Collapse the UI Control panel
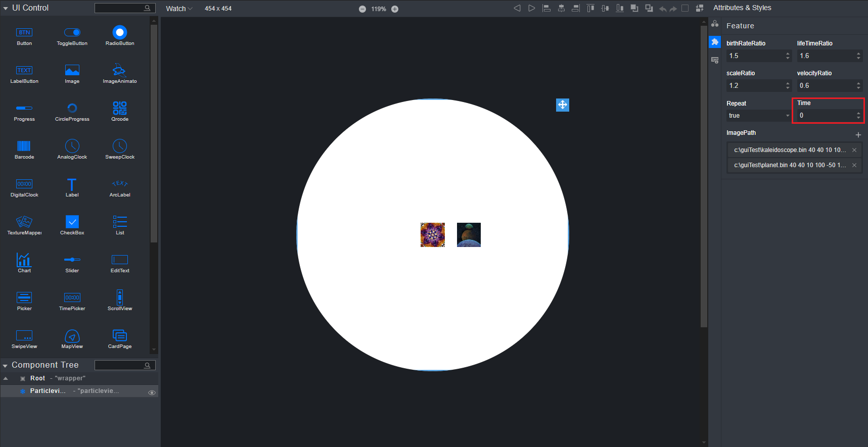Screen dimensions: 868x447 pyautogui.click(x=6, y=9)
